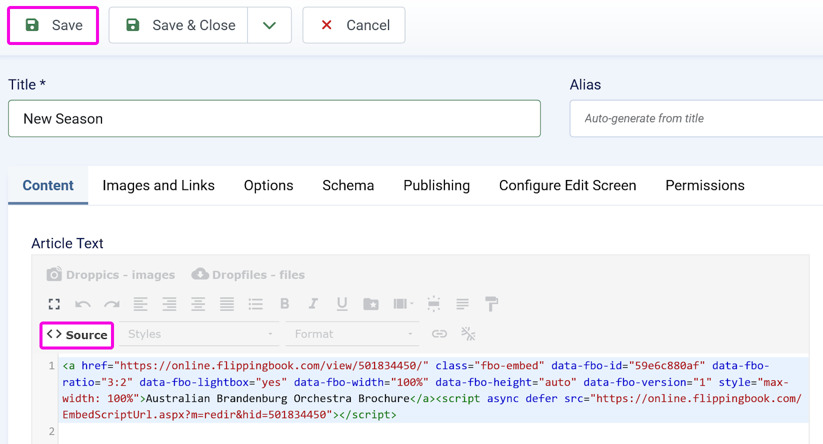Open the Styles dropdown

(x=199, y=334)
